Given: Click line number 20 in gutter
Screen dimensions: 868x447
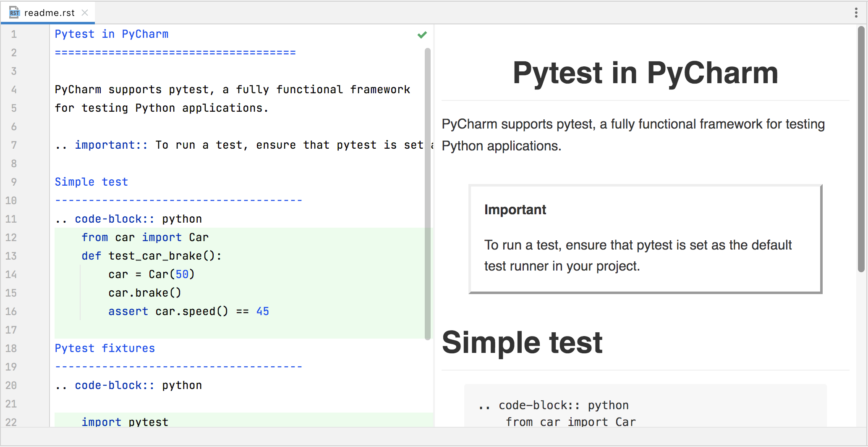Looking at the screenshot, I should point(11,385).
